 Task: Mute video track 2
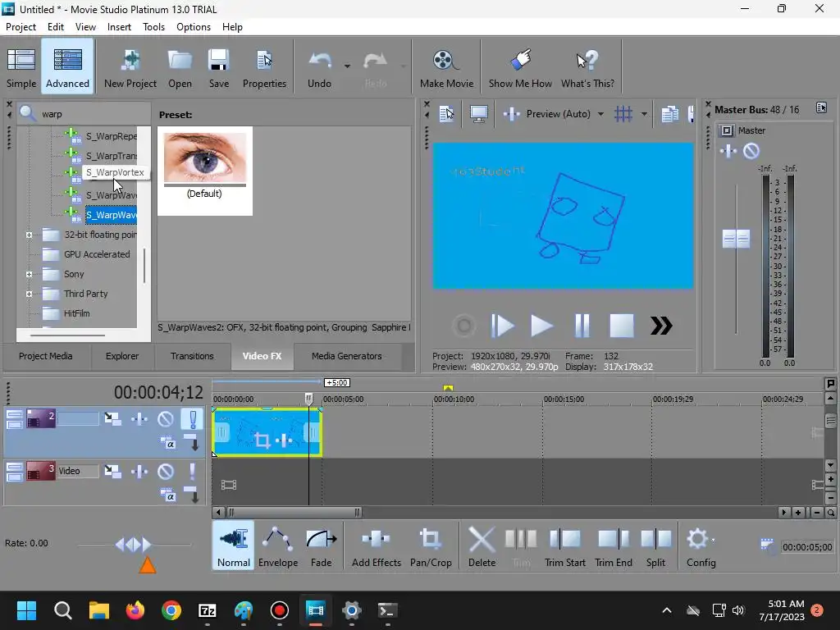click(x=166, y=418)
